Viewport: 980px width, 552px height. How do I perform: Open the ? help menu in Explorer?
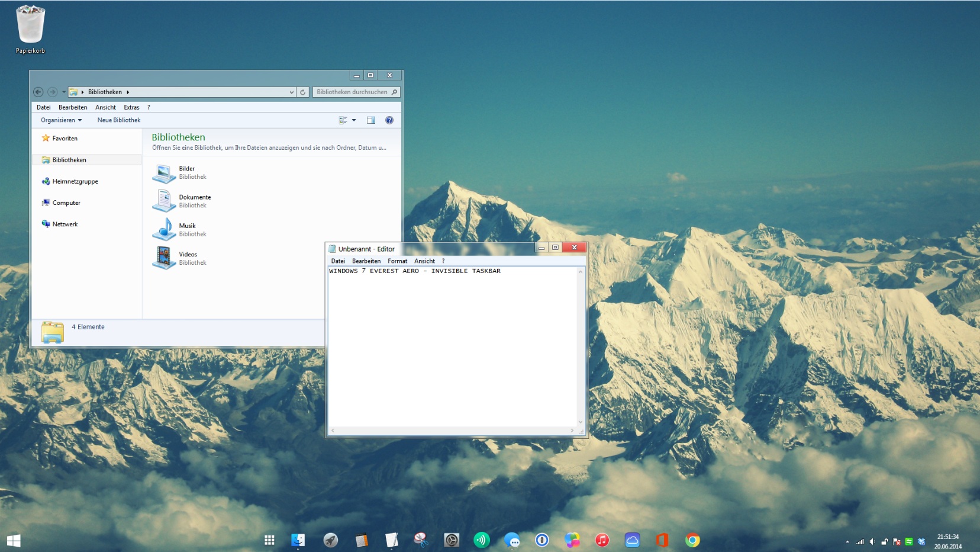click(149, 107)
